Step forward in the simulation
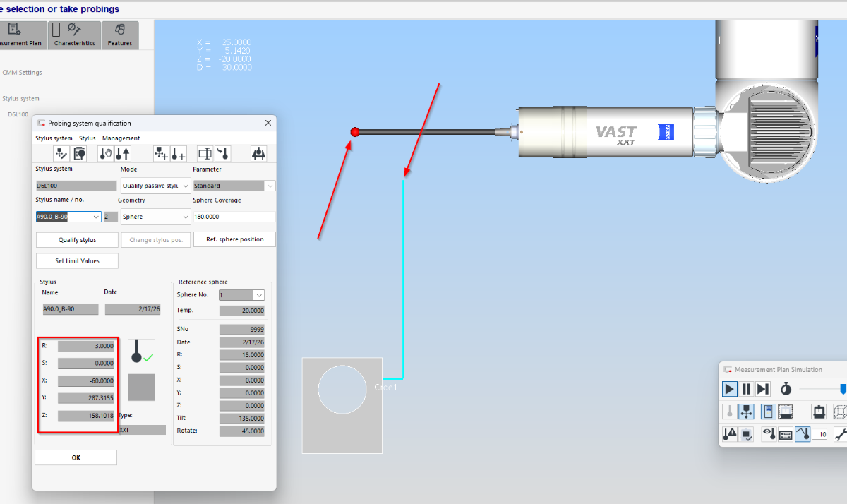 [763, 389]
